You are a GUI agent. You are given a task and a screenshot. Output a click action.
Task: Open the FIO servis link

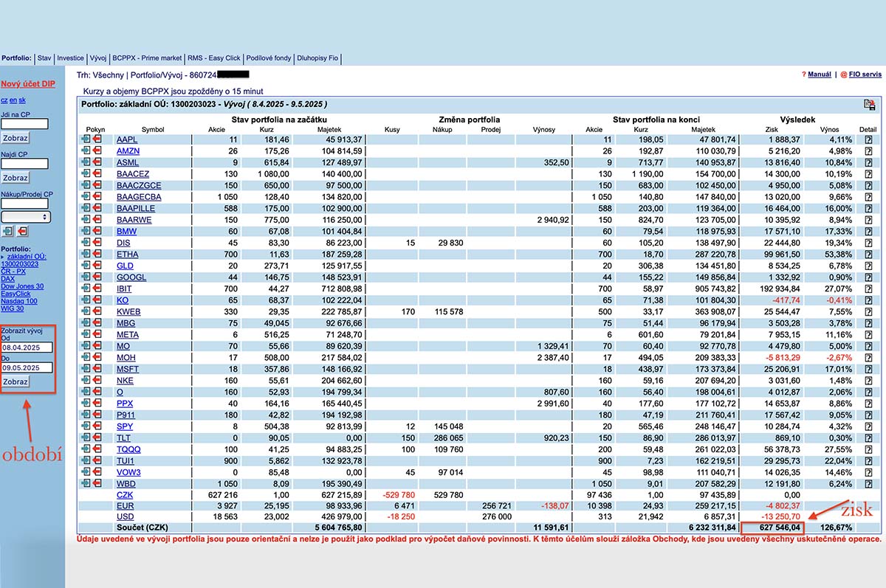pyautogui.click(x=865, y=75)
